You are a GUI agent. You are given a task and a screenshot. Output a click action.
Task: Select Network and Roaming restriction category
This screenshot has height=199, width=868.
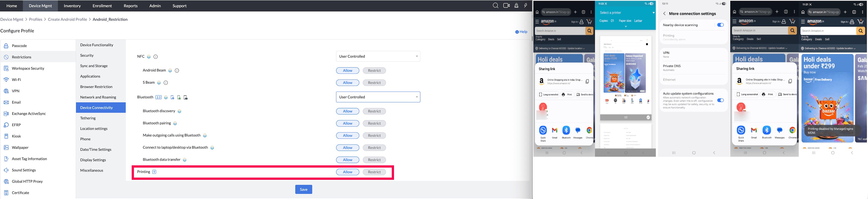pos(101,97)
